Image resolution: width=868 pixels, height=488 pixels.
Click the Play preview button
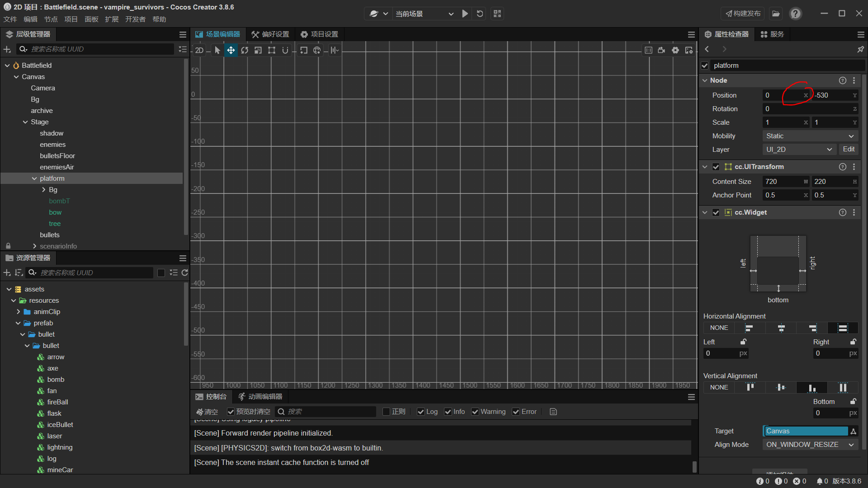coord(465,14)
